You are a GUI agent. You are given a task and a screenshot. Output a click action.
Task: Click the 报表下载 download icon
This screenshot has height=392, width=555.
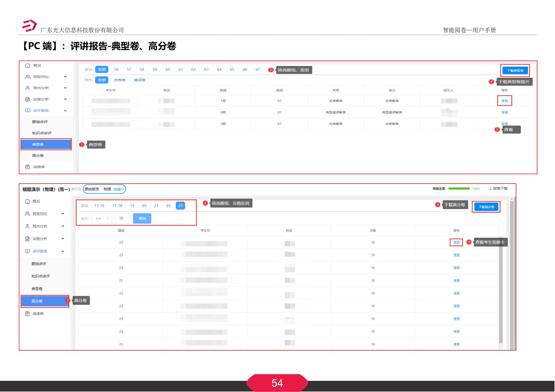[490, 189]
